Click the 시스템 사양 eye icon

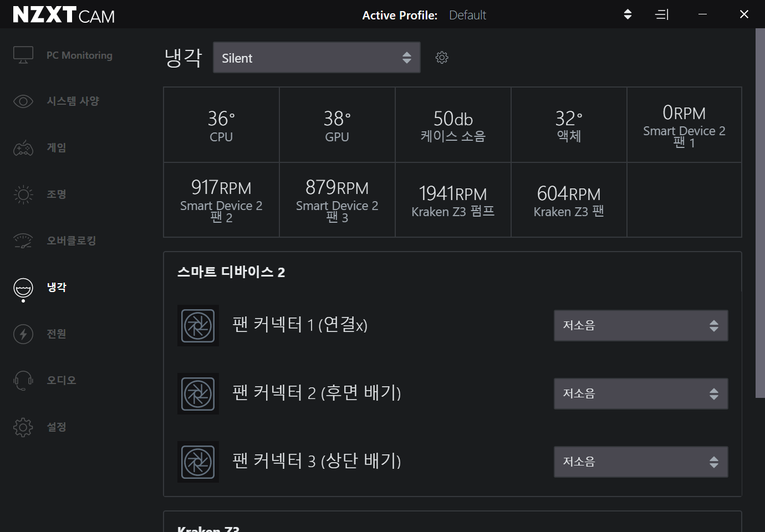tap(23, 101)
